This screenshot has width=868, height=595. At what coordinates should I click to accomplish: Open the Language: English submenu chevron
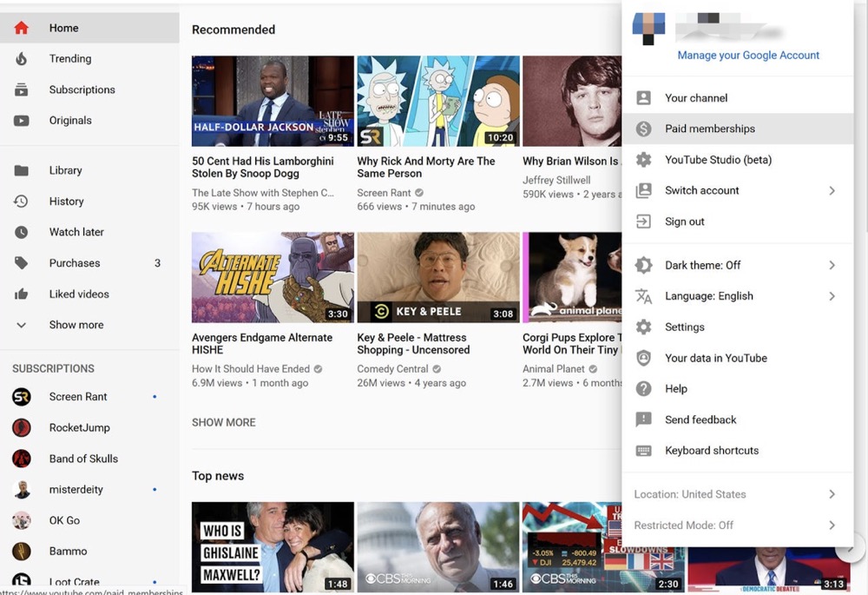[x=832, y=296]
